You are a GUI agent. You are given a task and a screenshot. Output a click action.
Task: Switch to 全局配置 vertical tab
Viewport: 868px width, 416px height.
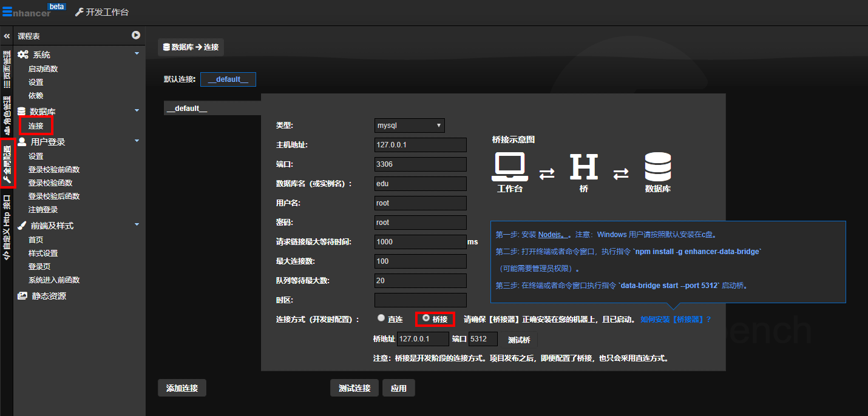point(7,164)
